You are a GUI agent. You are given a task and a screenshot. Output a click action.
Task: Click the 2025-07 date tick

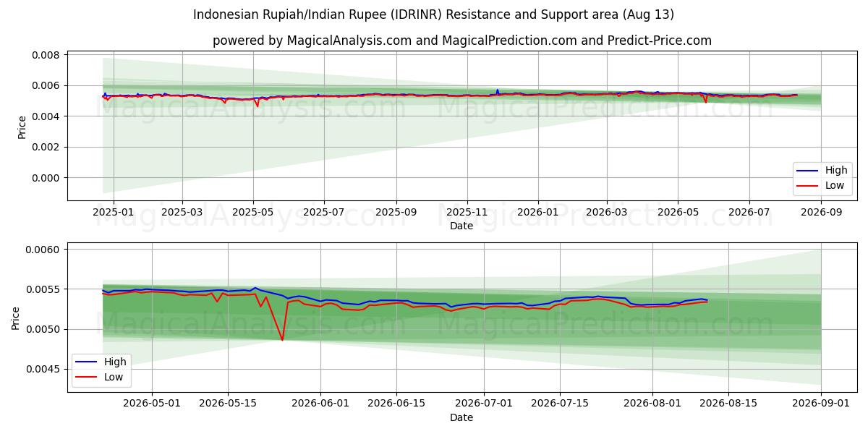[323, 213]
